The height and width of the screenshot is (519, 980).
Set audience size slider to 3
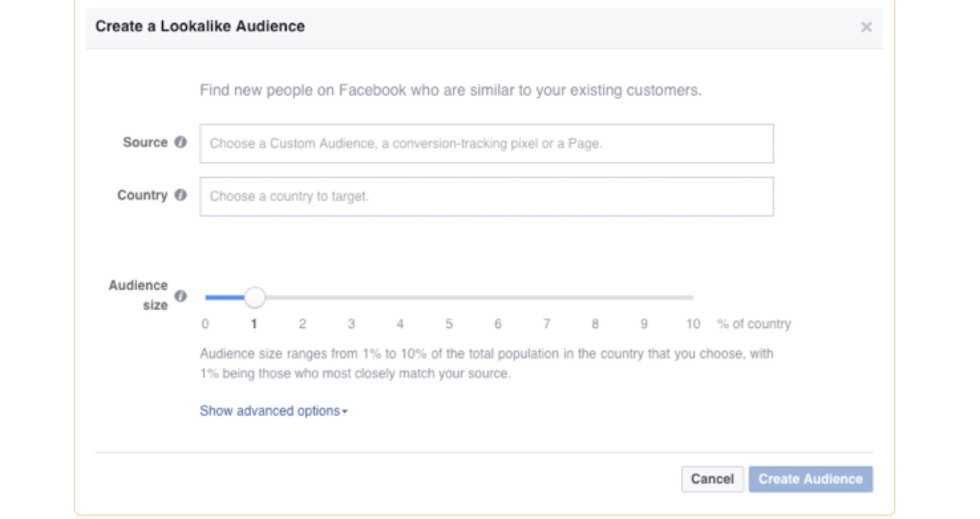point(352,298)
